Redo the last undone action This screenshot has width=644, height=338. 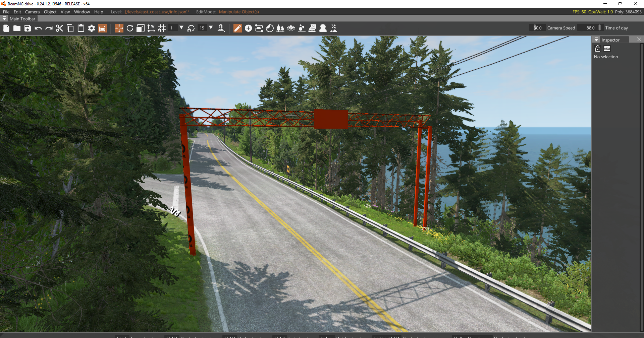[49, 28]
